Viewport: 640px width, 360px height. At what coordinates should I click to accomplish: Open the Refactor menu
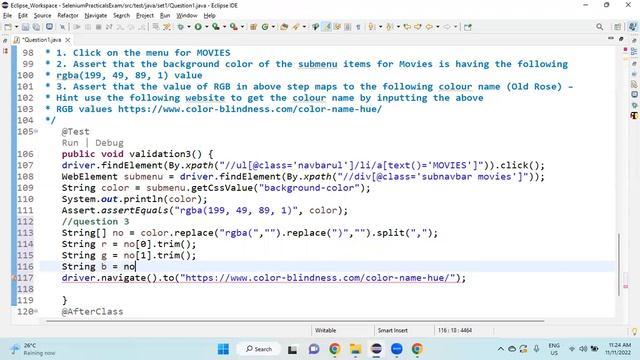tap(68, 16)
